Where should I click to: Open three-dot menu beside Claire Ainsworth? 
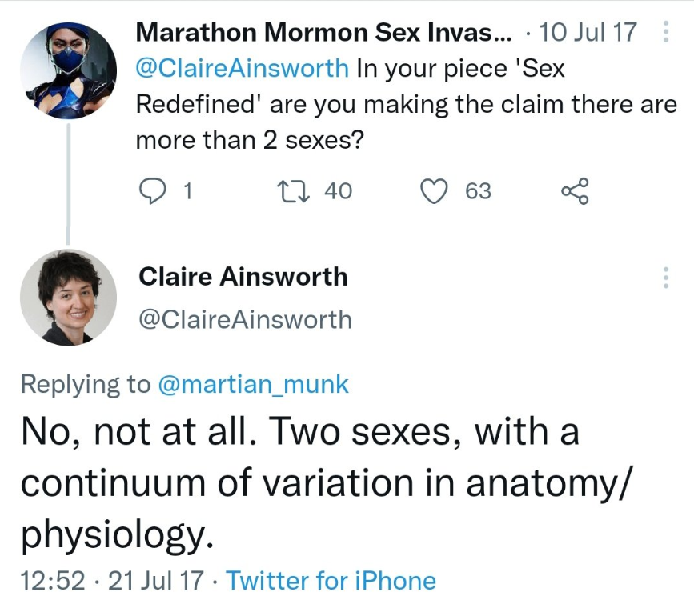tap(666, 278)
